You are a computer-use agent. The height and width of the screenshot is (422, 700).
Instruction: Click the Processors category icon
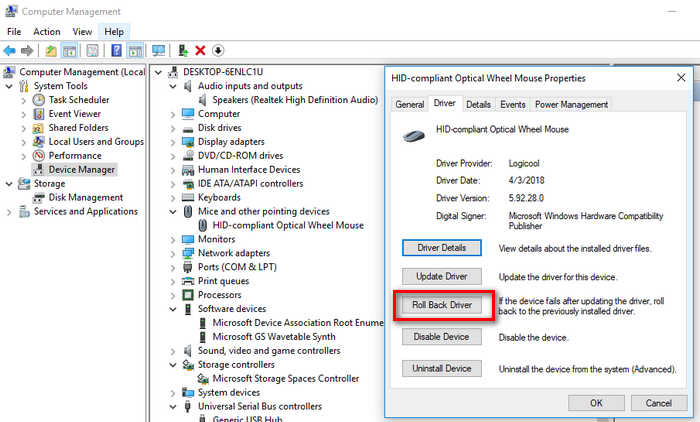click(x=188, y=295)
